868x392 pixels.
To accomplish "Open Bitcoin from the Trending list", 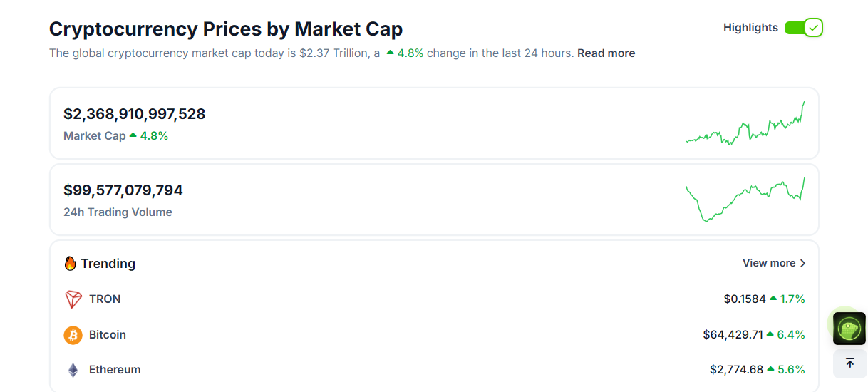I will pos(108,335).
